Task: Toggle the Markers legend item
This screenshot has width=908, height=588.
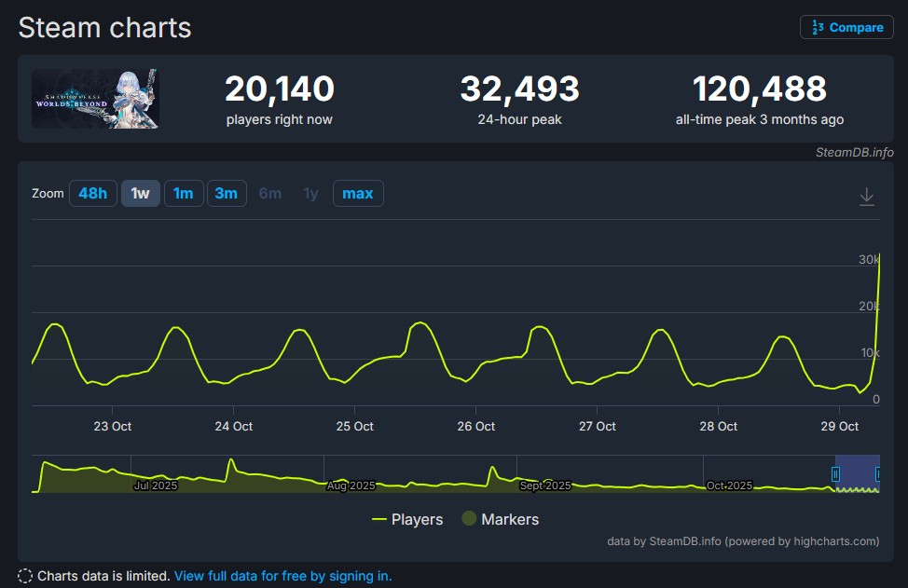Action: point(501,519)
